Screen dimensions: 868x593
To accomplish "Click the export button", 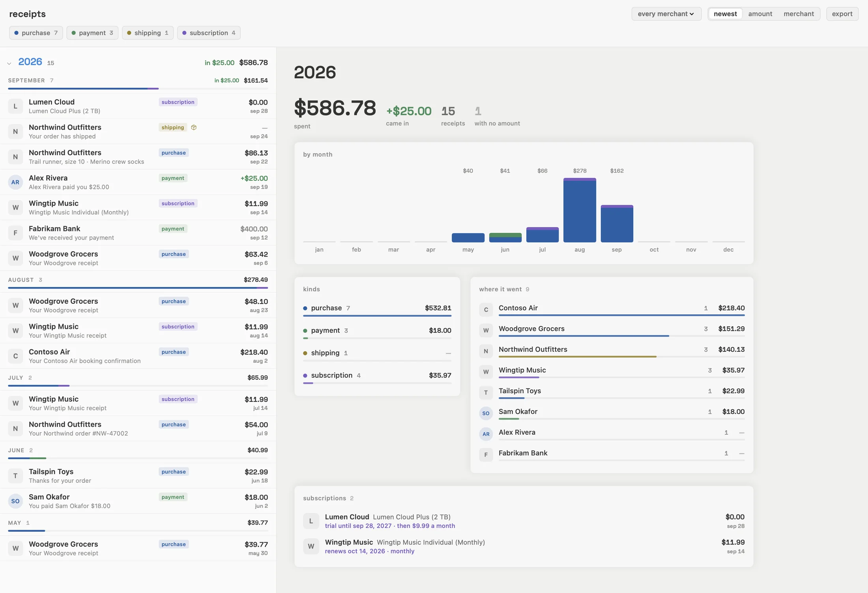I will 842,14.
